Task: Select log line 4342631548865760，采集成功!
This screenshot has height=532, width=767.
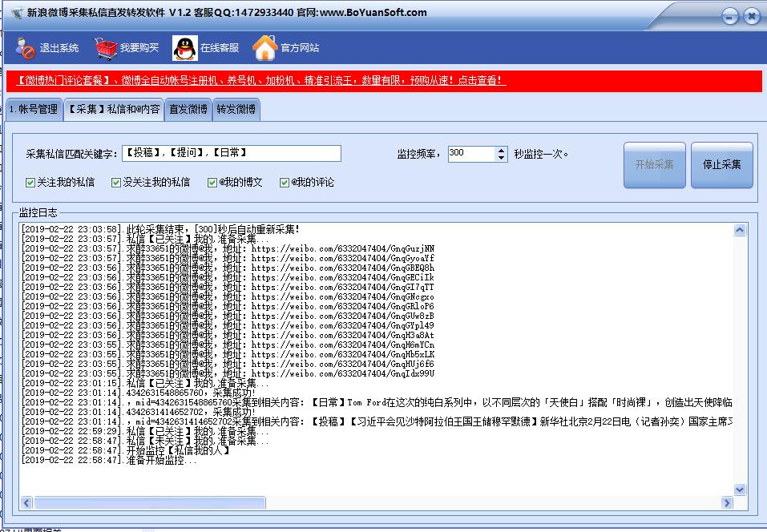Action: [x=139, y=393]
